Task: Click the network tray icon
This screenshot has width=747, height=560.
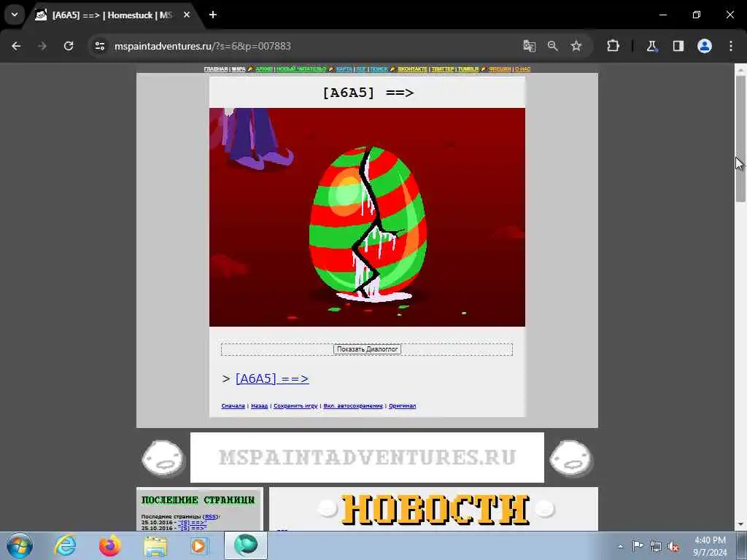Action: click(x=656, y=546)
